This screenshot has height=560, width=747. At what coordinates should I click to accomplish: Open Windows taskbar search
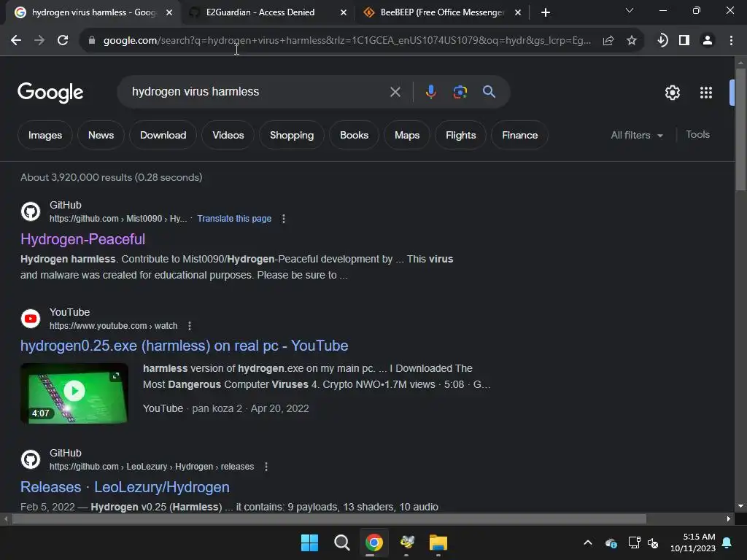tap(341, 542)
